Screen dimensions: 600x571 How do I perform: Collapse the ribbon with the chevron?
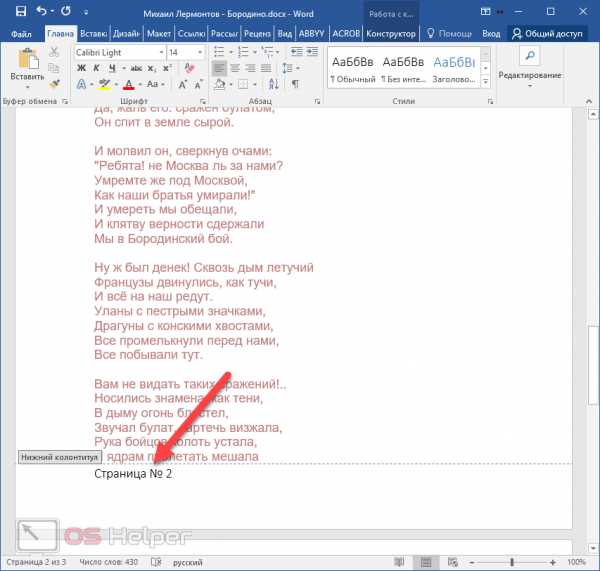click(589, 101)
